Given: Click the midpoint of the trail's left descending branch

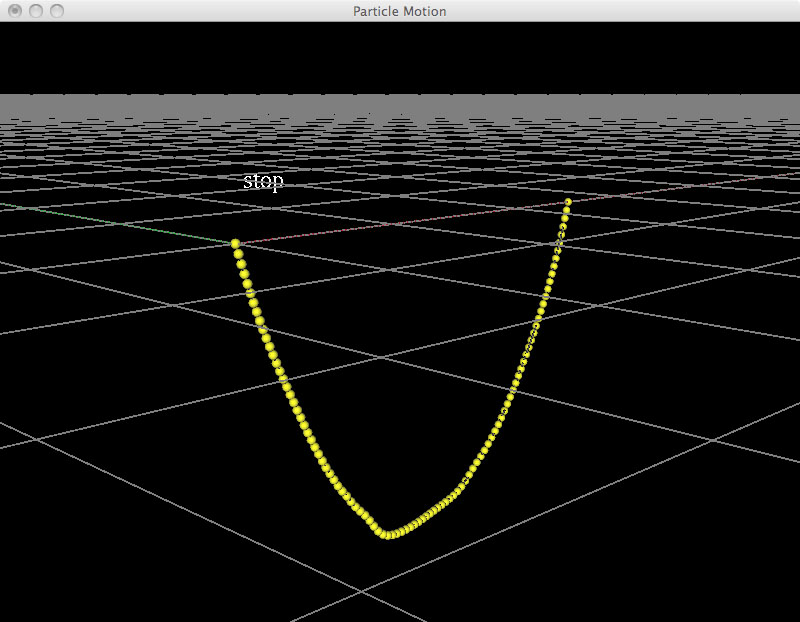Looking at the screenshot, I should click(x=286, y=387).
